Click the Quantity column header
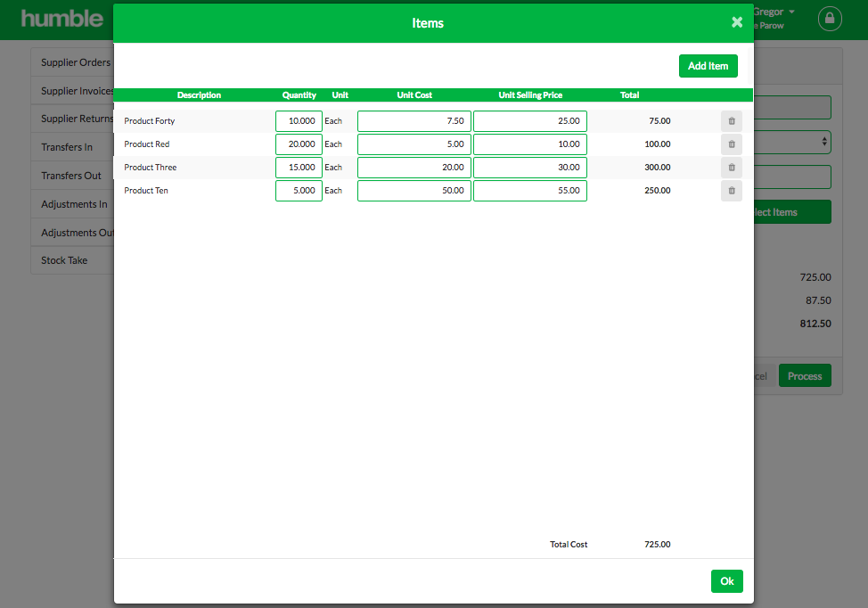 coord(299,95)
